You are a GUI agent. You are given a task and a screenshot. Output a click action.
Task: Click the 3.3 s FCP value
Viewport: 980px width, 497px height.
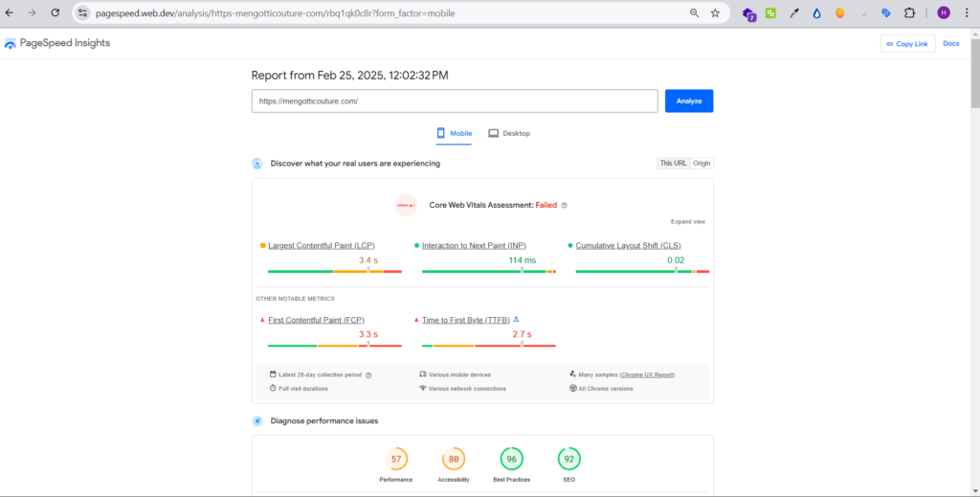(368, 334)
